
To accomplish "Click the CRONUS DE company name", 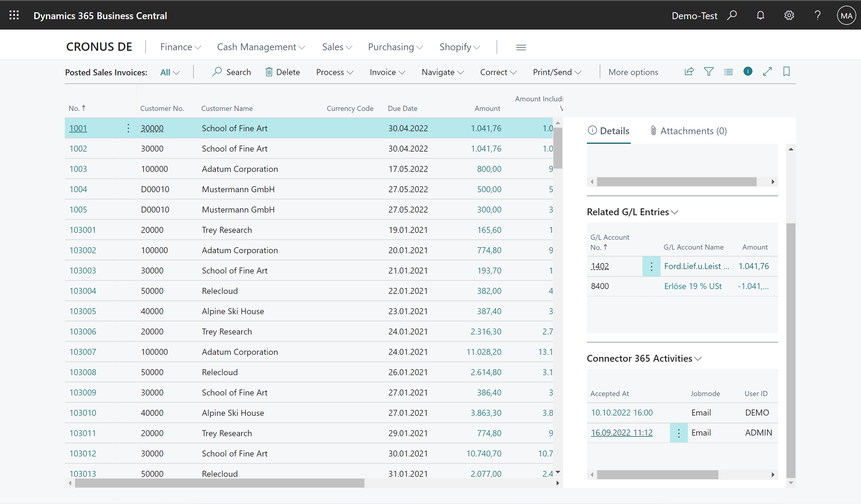I will [x=99, y=47].
